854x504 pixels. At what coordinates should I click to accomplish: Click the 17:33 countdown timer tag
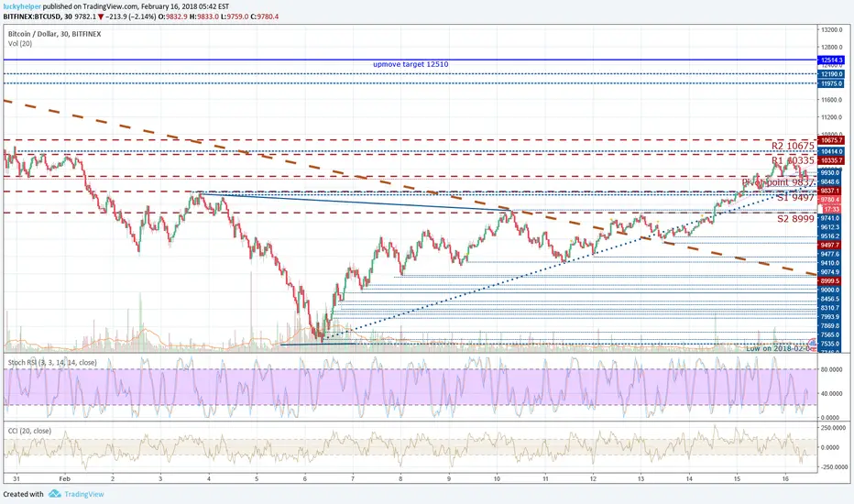pos(830,209)
